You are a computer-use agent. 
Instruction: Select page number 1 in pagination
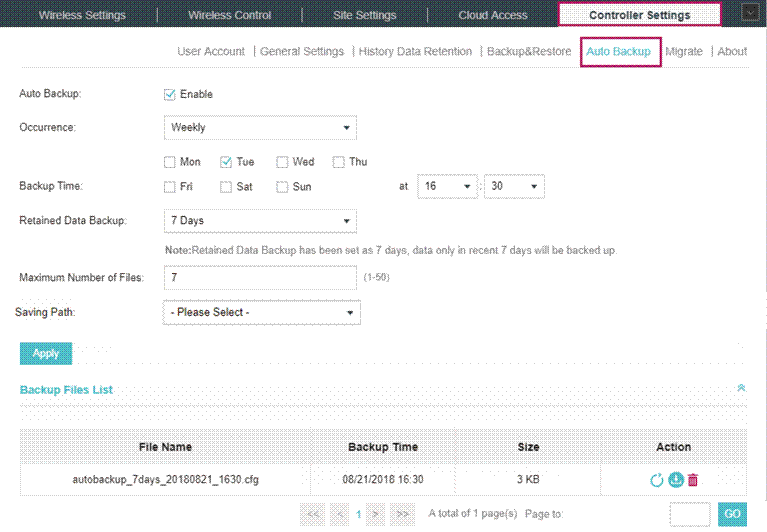pyautogui.click(x=358, y=514)
